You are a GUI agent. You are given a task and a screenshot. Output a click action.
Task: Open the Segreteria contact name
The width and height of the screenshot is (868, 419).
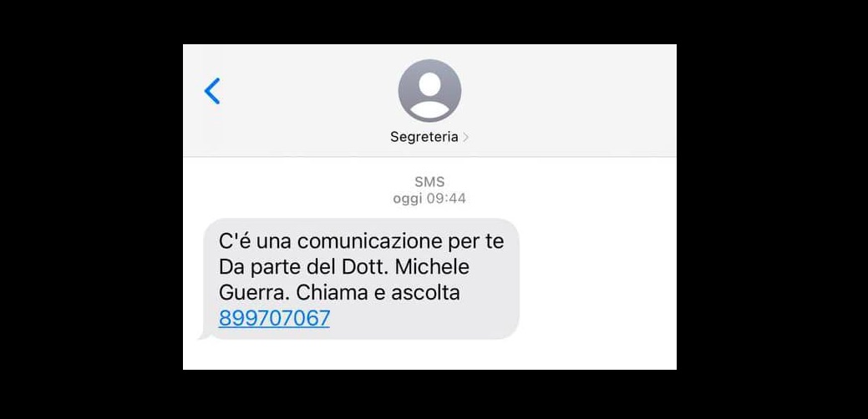coord(424,137)
